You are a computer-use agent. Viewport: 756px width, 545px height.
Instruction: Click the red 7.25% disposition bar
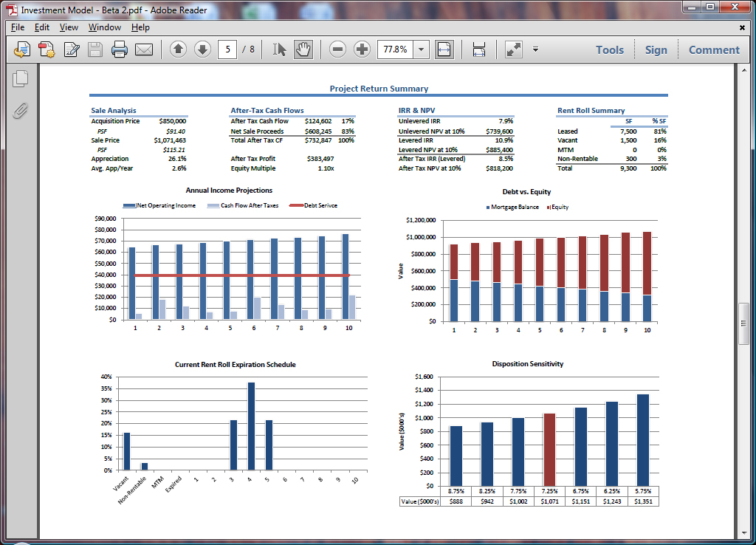(x=549, y=450)
